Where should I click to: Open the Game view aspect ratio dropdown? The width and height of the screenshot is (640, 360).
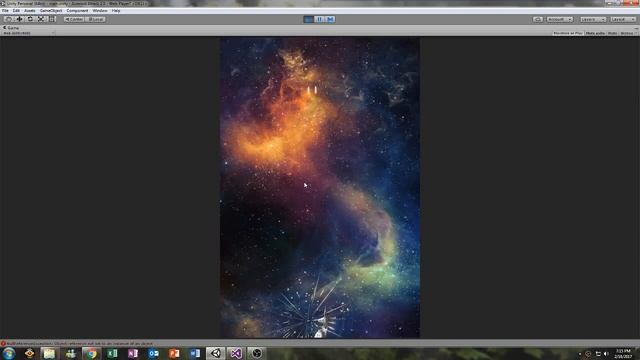coord(29,33)
